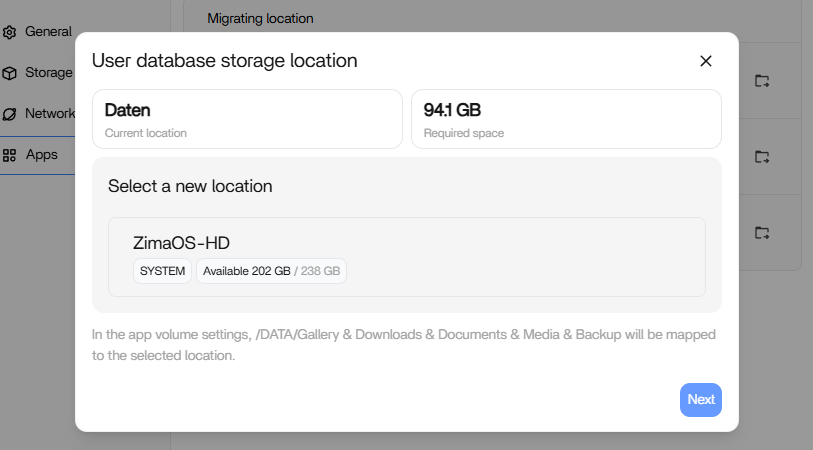
Task: Close the User database storage location dialog
Action: tap(706, 61)
